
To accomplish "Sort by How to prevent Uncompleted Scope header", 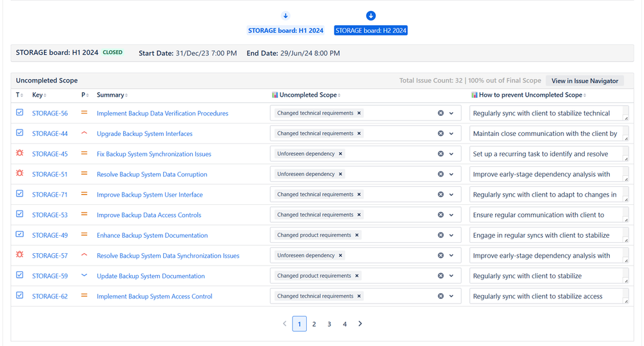I will [x=529, y=95].
